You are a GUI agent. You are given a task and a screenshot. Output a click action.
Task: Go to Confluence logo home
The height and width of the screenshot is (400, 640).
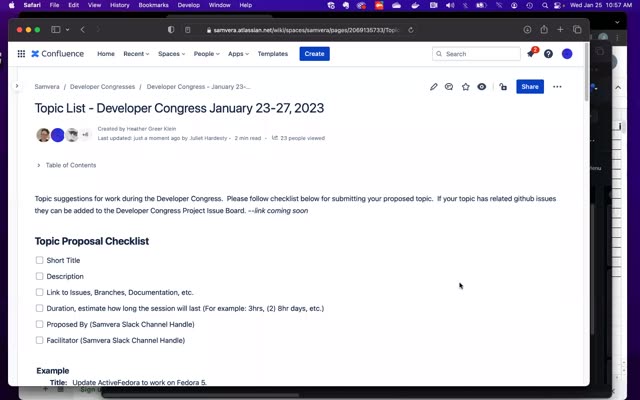coord(58,53)
